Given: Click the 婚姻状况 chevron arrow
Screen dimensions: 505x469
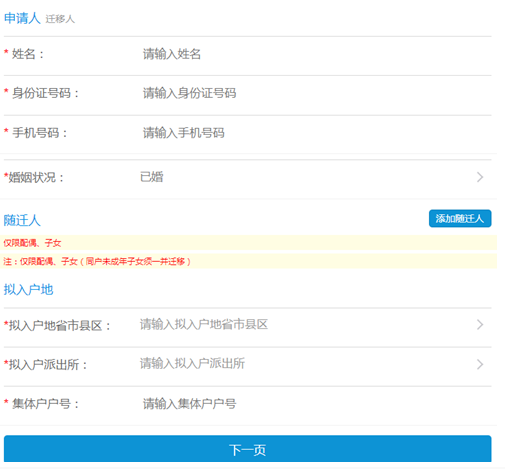Looking at the screenshot, I should (480, 177).
